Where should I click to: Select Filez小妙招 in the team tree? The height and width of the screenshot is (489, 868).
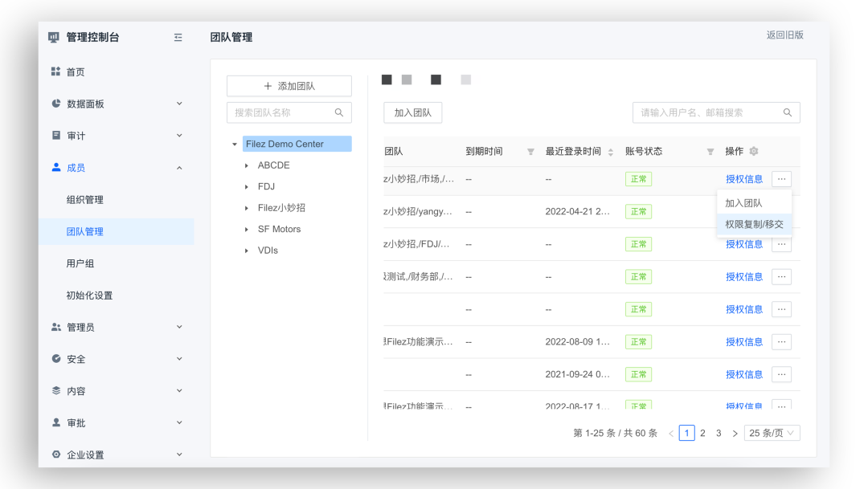(x=281, y=208)
